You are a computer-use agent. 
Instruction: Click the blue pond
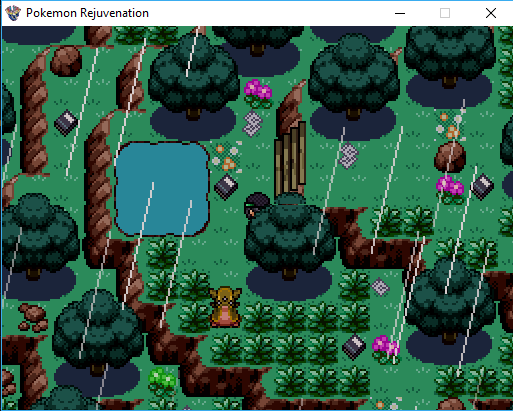[x=162, y=189]
